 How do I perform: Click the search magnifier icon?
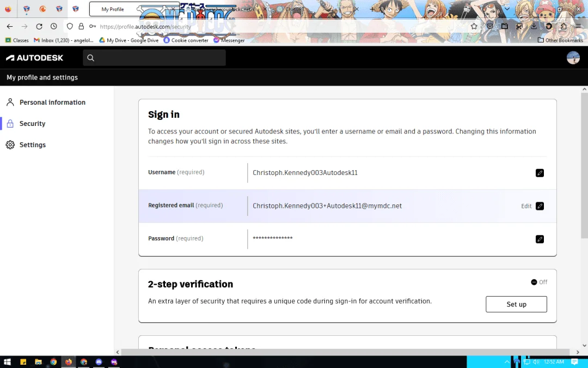[90, 58]
